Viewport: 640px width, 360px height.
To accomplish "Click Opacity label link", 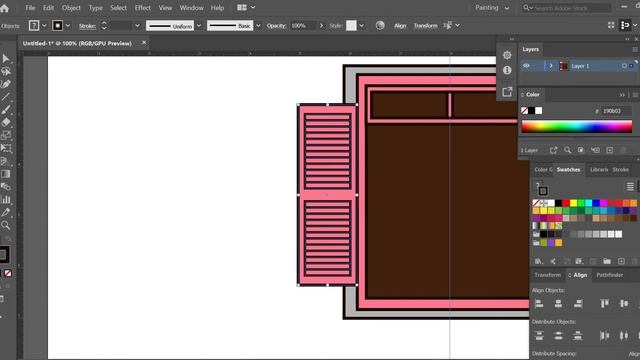I will [276, 26].
